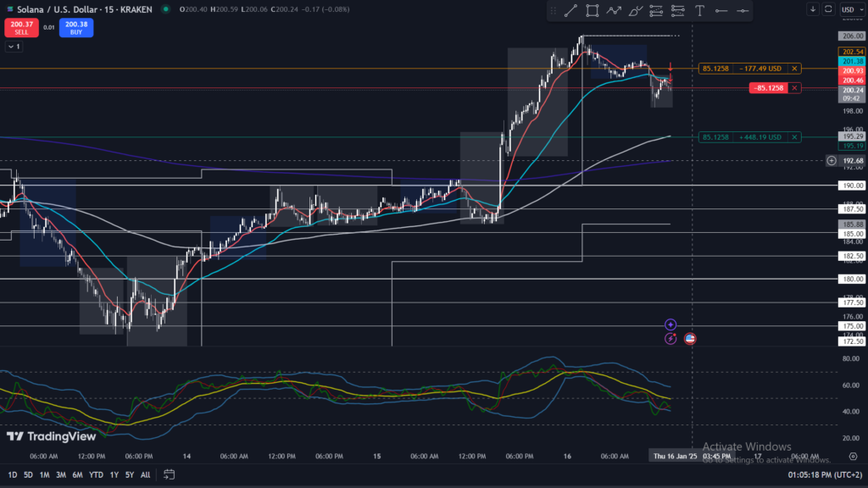Choose the path zigzag drawing tool

coord(614,10)
